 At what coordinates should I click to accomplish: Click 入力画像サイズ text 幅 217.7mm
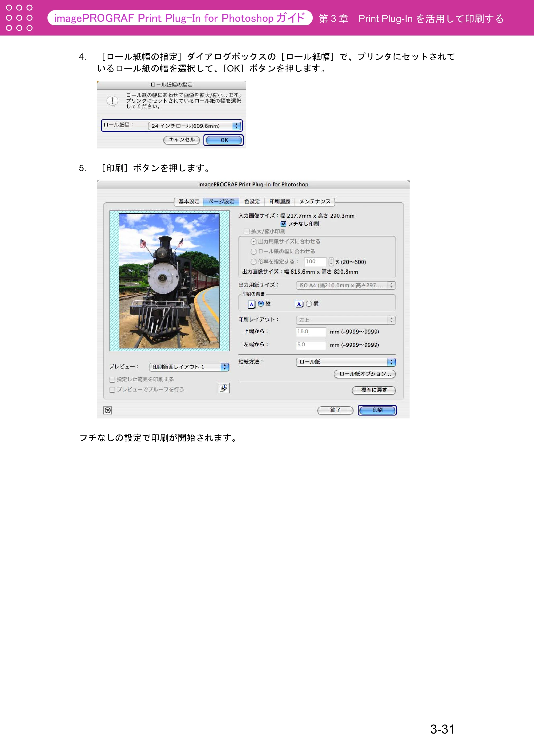tap(296, 216)
